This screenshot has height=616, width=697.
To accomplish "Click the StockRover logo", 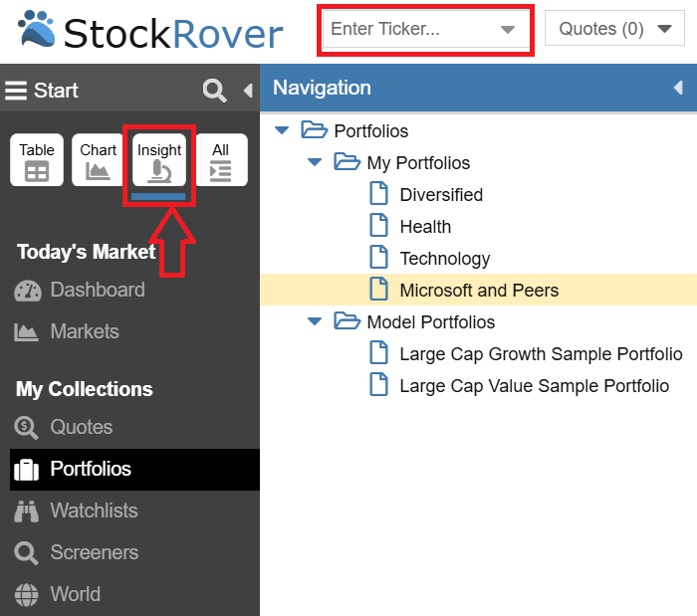I will (151, 33).
